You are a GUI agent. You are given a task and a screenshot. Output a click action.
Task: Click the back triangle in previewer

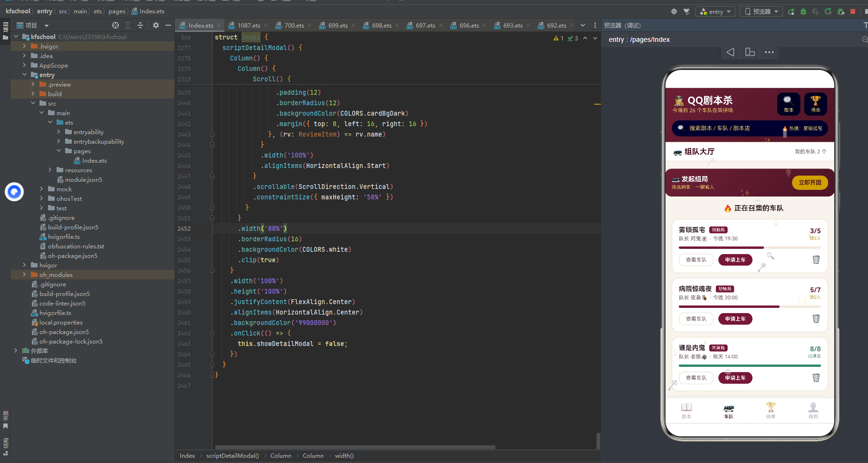(731, 52)
